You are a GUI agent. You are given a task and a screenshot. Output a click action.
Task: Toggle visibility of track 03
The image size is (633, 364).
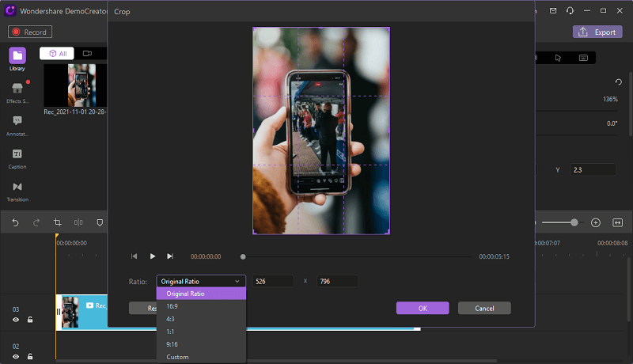click(16, 320)
